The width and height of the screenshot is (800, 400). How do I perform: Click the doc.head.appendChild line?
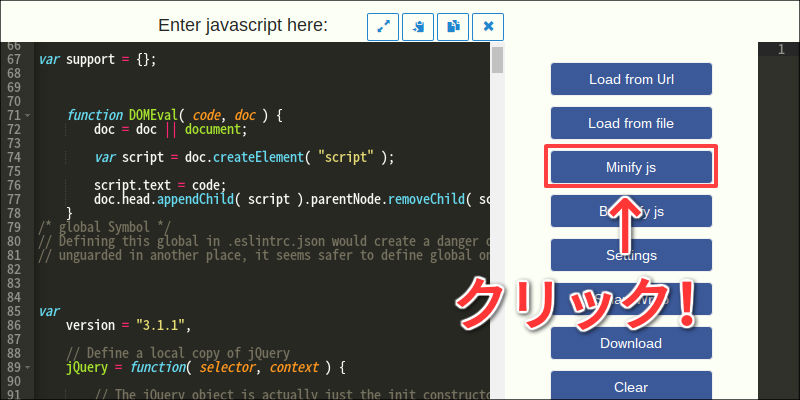pyautogui.click(x=291, y=199)
